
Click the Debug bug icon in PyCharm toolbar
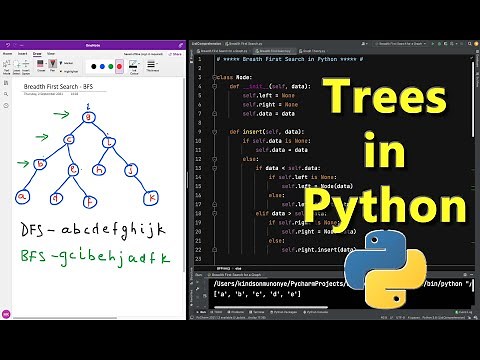(x=439, y=44)
